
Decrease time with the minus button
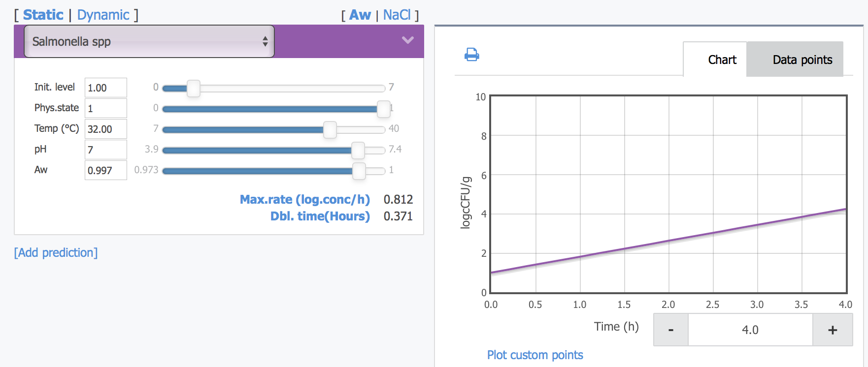(670, 330)
